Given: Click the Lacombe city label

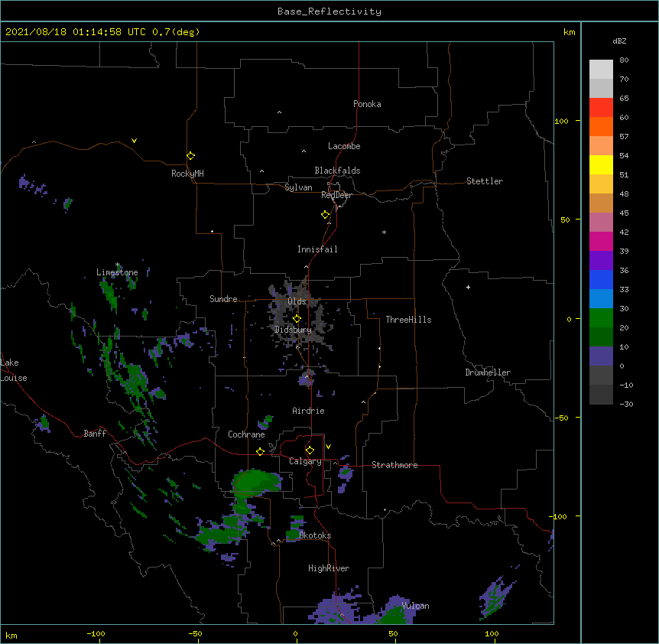Looking at the screenshot, I should point(344,146).
